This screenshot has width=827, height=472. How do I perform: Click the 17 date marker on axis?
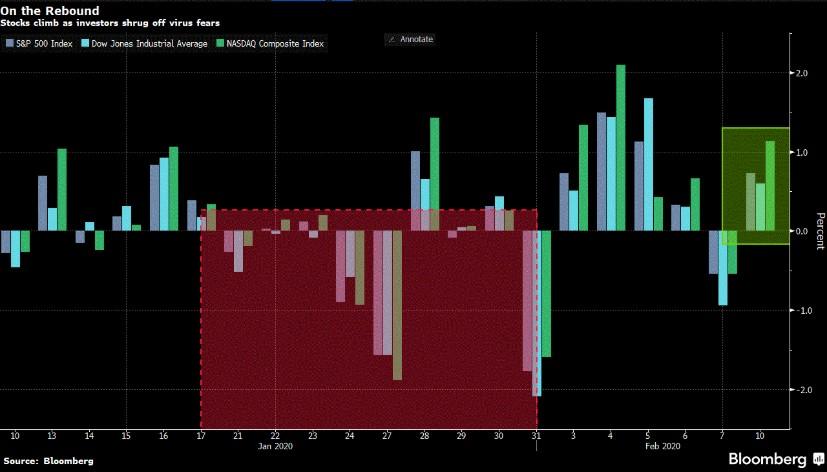(x=200, y=436)
